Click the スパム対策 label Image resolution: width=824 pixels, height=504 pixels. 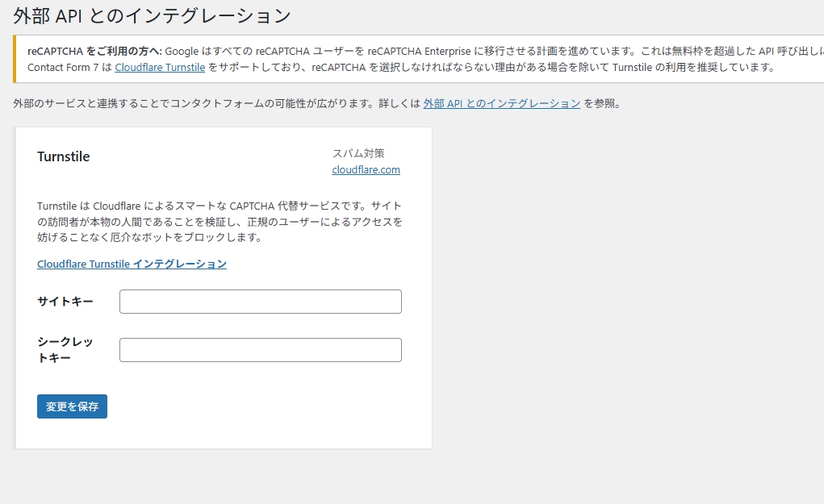pyautogui.click(x=358, y=153)
